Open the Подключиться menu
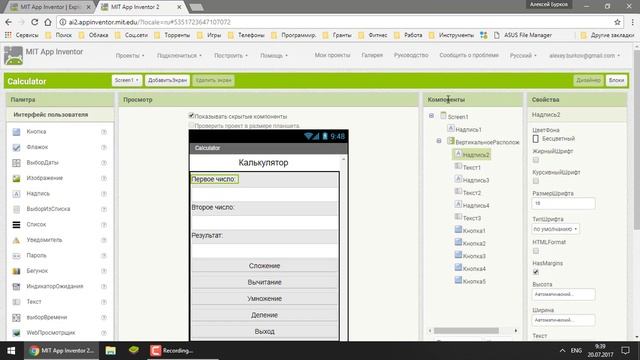Screen dimensions: 640x360 pyautogui.click(x=179, y=56)
